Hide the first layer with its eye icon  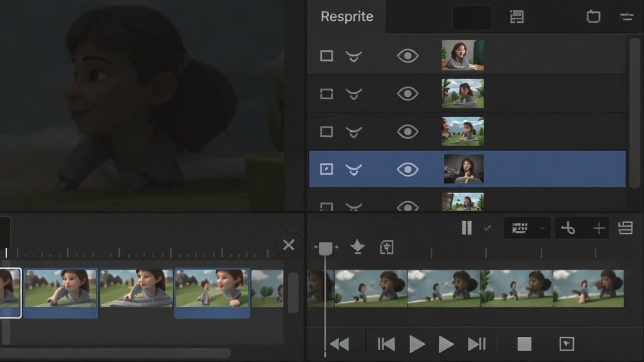point(408,56)
